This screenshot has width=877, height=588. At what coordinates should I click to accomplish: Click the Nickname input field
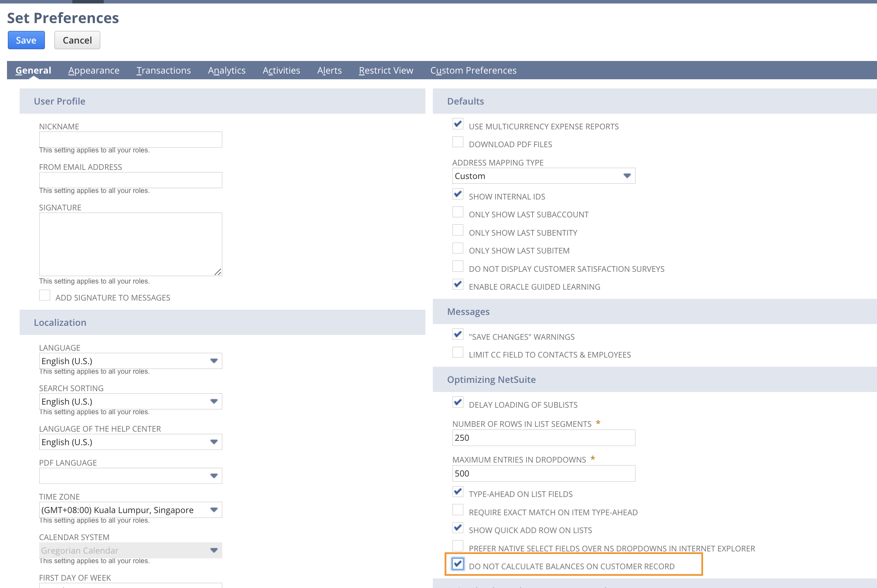click(130, 139)
